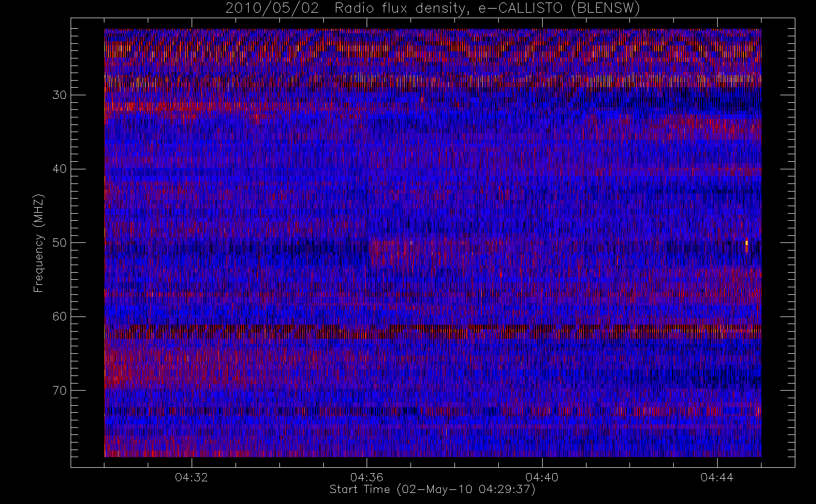This screenshot has height=504, width=816.
Task: Click the 50 MHz frequency tick label
Action: pos(60,243)
